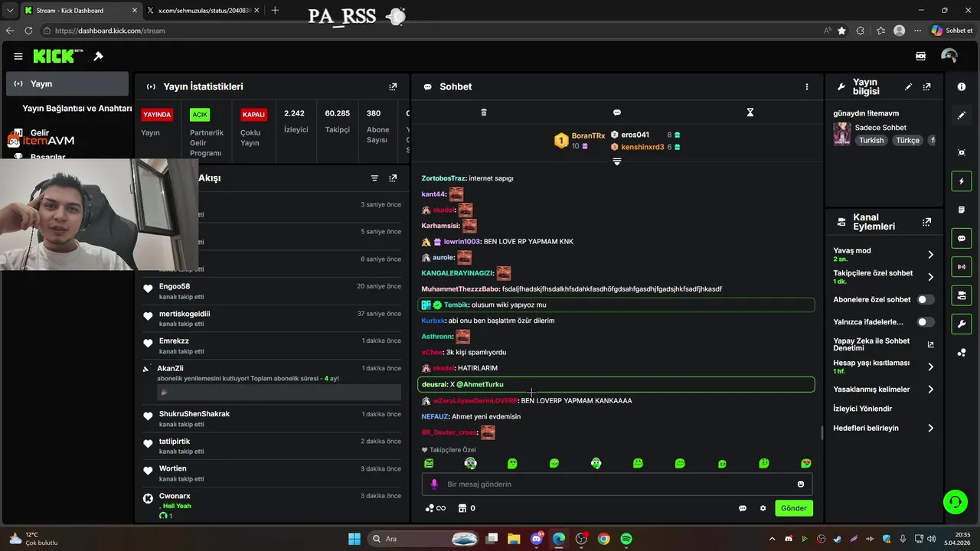
Task: Click the gavel moderator icon beside the Kick logo
Action: coord(98,56)
